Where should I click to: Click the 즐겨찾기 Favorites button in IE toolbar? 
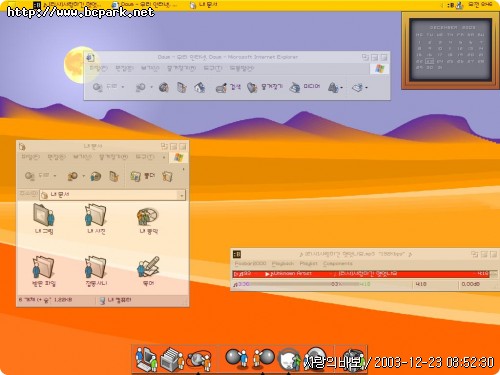click(265, 87)
